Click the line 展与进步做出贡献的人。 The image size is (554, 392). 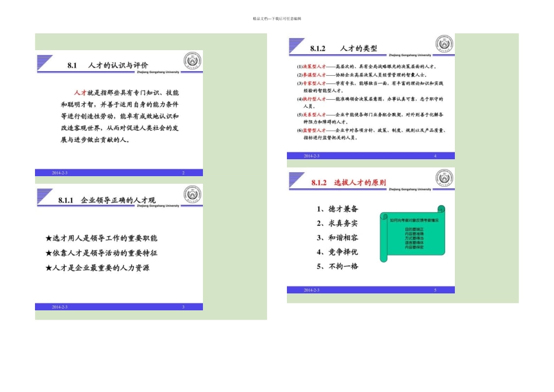[x=96, y=139]
